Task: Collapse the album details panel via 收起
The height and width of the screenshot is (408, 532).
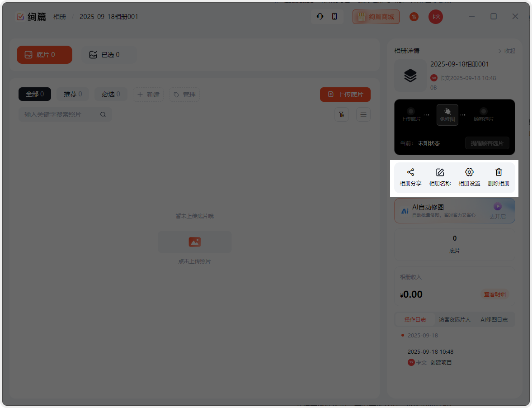Action: coord(507,51)
